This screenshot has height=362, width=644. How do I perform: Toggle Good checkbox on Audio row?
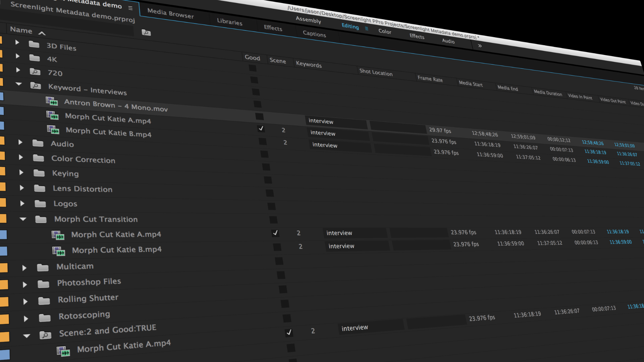(264, 154)
